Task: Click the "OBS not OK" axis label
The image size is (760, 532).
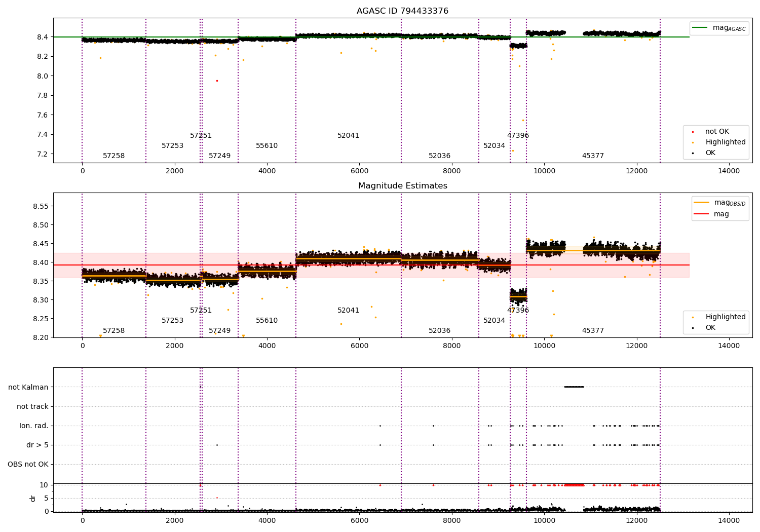Action: (28, 464)
